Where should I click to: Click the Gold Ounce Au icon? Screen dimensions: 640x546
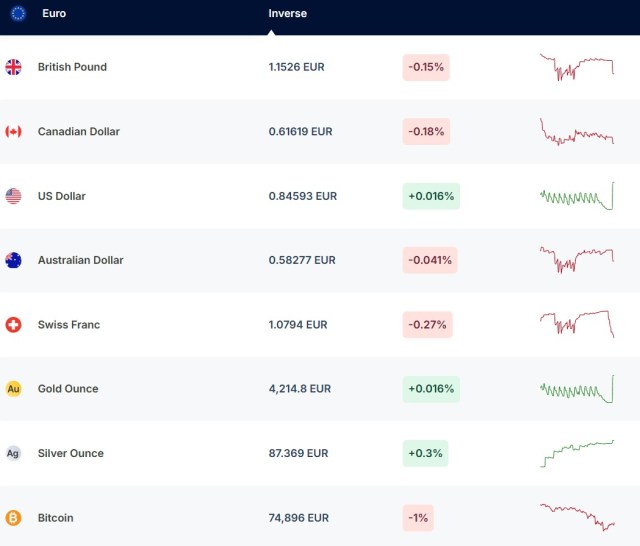13,389
